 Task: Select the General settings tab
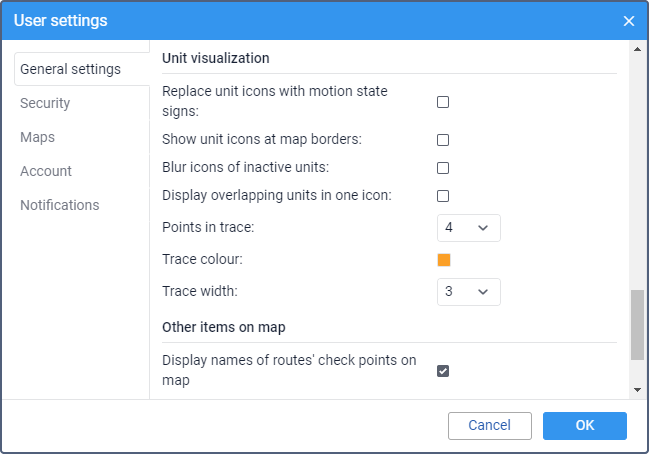coord(70,69)
